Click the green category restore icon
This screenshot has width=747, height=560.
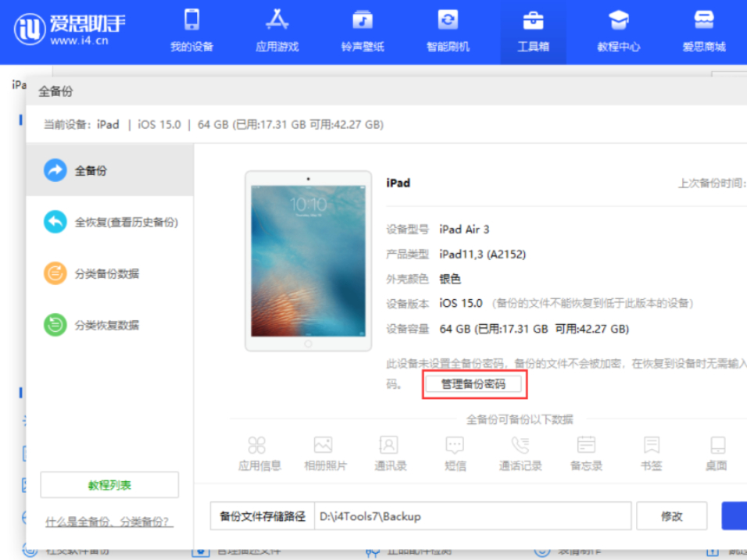(x=55, y=325)
